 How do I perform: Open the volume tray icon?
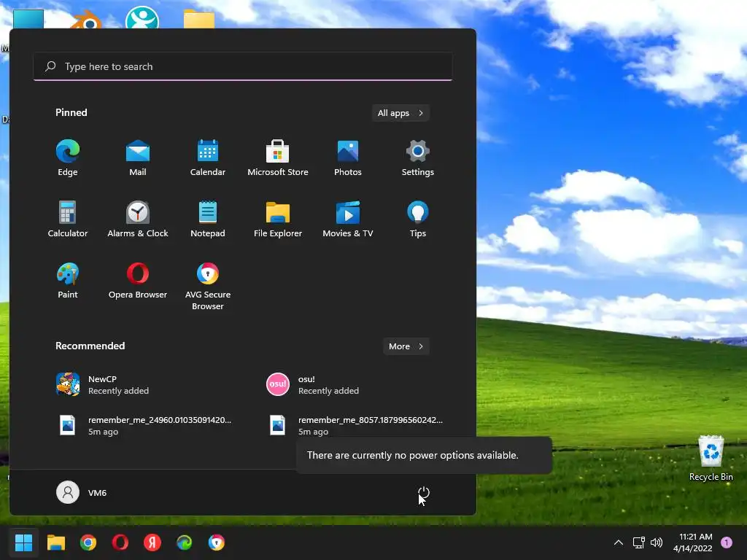657,542
